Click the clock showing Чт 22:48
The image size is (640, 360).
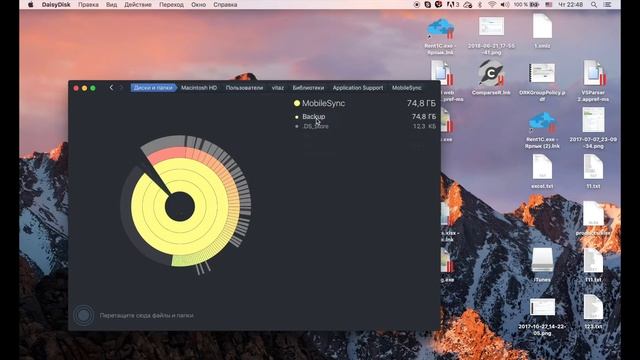tap(571, 4)
